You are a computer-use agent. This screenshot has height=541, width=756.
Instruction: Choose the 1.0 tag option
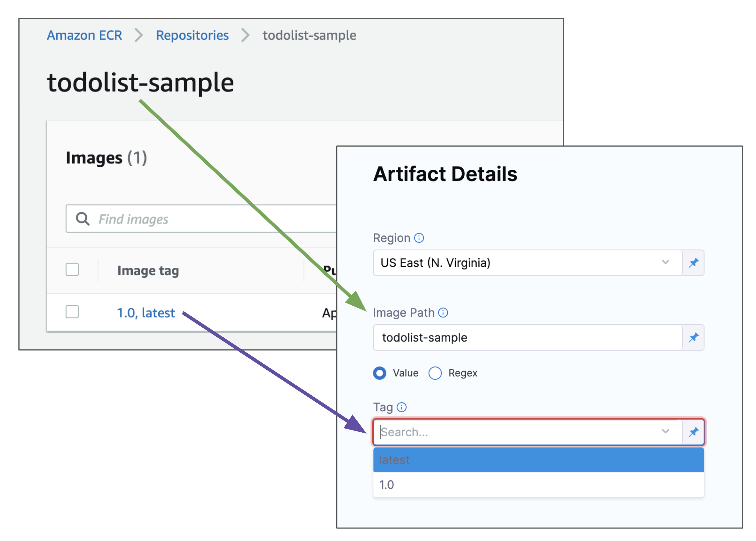point(538,485)
